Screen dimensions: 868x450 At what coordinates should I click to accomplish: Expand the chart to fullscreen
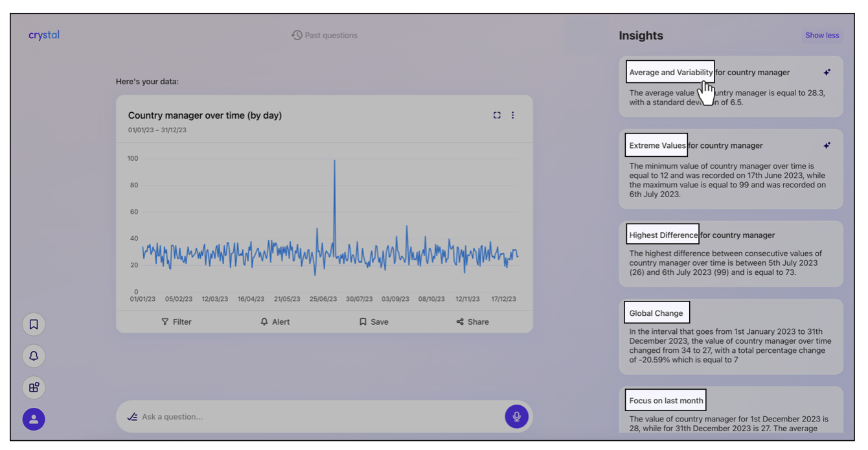(497, 115)
